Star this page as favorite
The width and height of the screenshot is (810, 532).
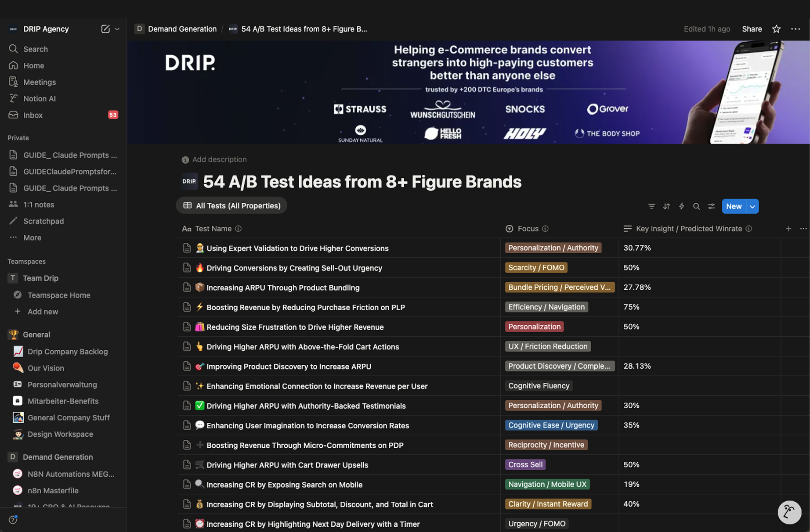(776, 29)
